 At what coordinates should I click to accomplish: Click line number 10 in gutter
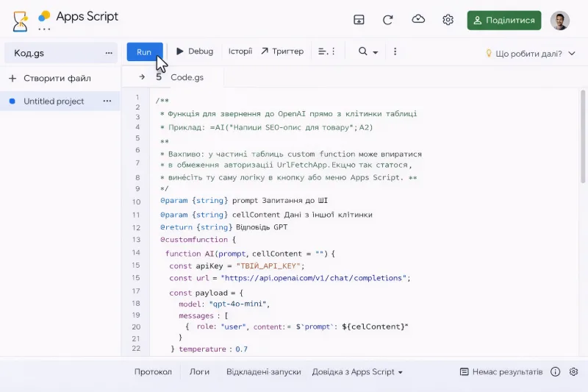(x=136, y=202)
